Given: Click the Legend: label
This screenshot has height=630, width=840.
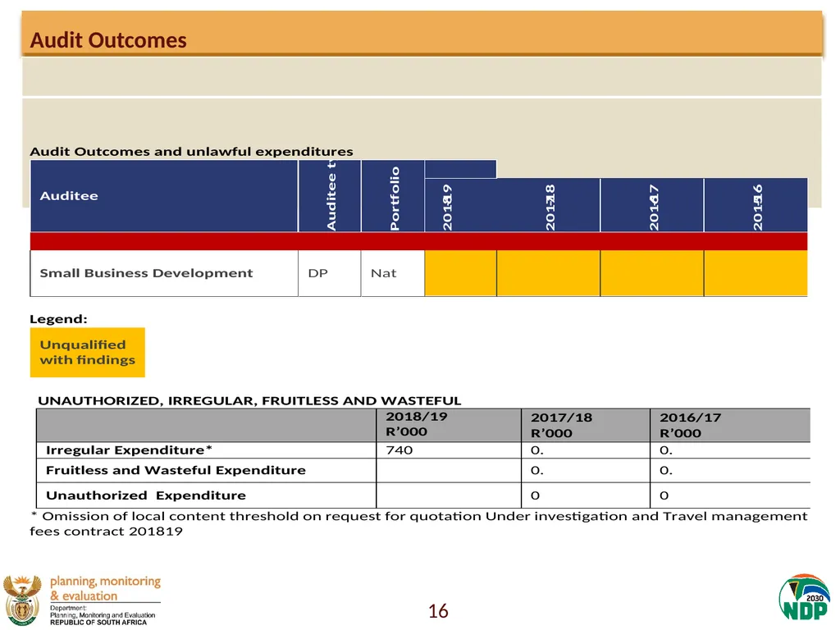Looking at the screenshot, I should [58, 319].
